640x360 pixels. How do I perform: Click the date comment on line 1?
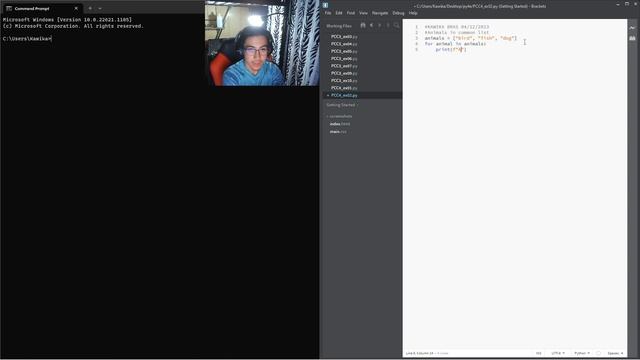coord(457,27)
